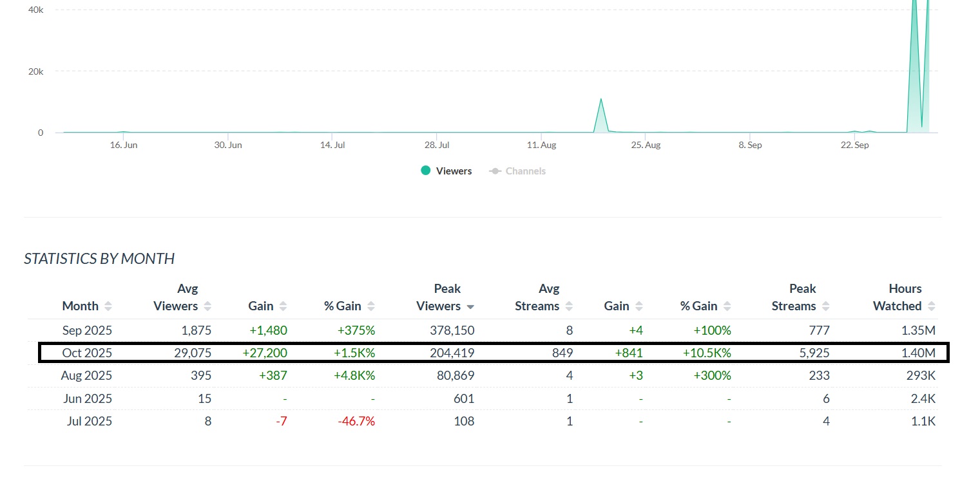Select the Oct 2025 highlighted row
This screenshot has height=486, width=980.
(x=87, y=353)
